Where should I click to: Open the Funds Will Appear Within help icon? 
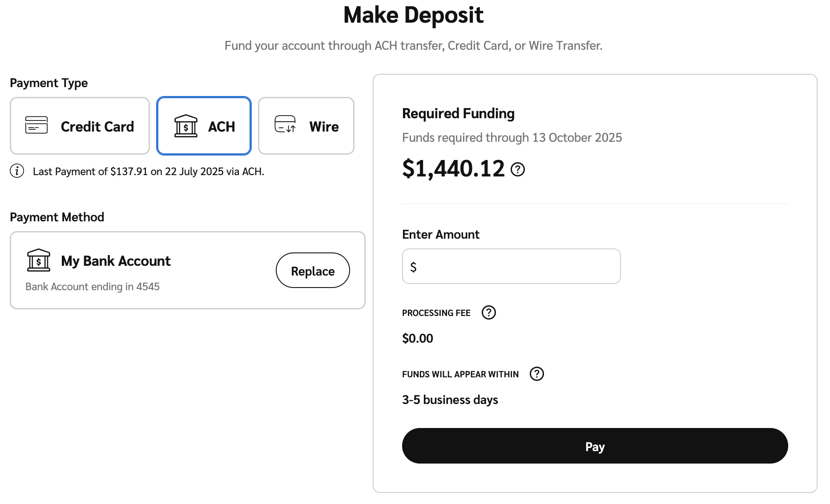pyautogui.click(x=536, y=374)
